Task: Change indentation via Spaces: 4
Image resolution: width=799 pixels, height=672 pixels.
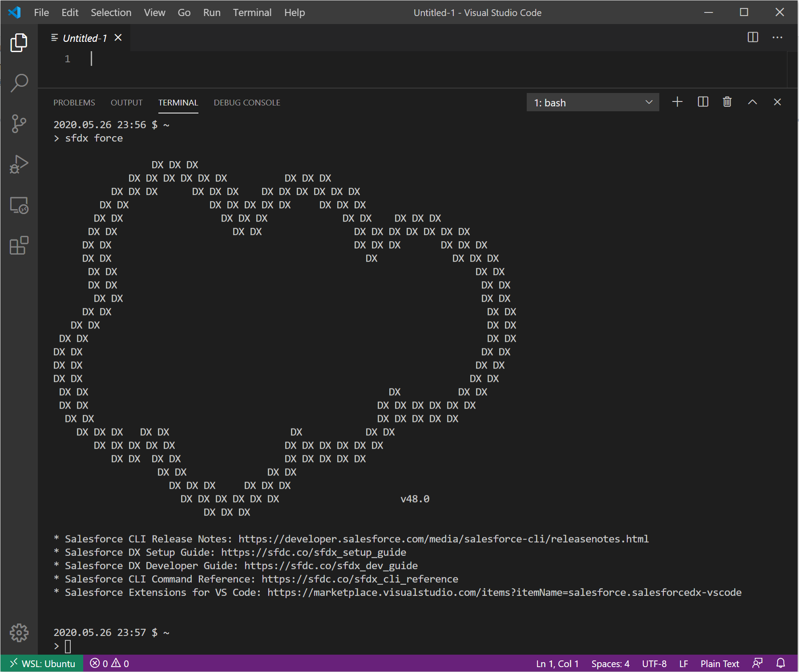Action: (x=610, y=664)
